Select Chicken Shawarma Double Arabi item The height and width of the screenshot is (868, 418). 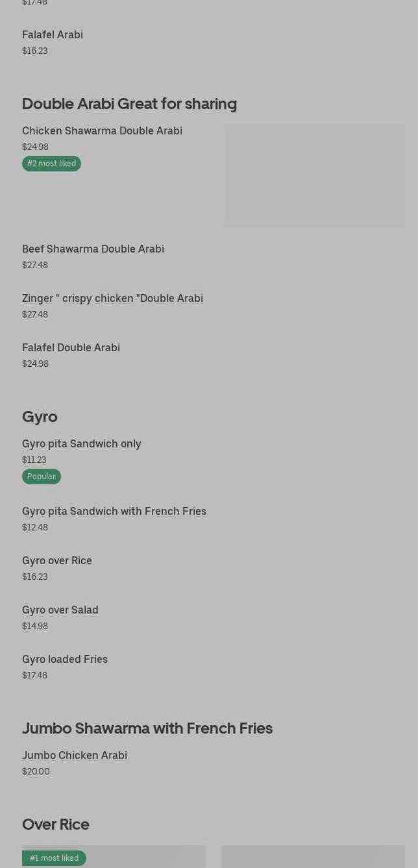[102, 131]
